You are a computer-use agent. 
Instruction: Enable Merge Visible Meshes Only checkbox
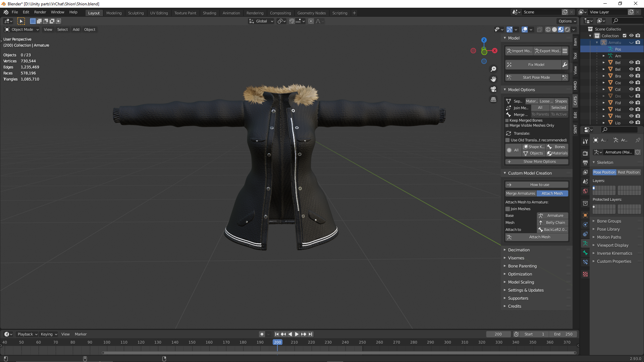click(x=507, y=126)
